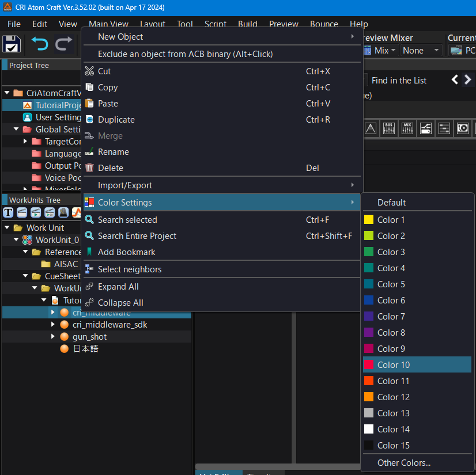Click the Save project icon
This screenshot has width=476, height=475.
tap(12, 44)
